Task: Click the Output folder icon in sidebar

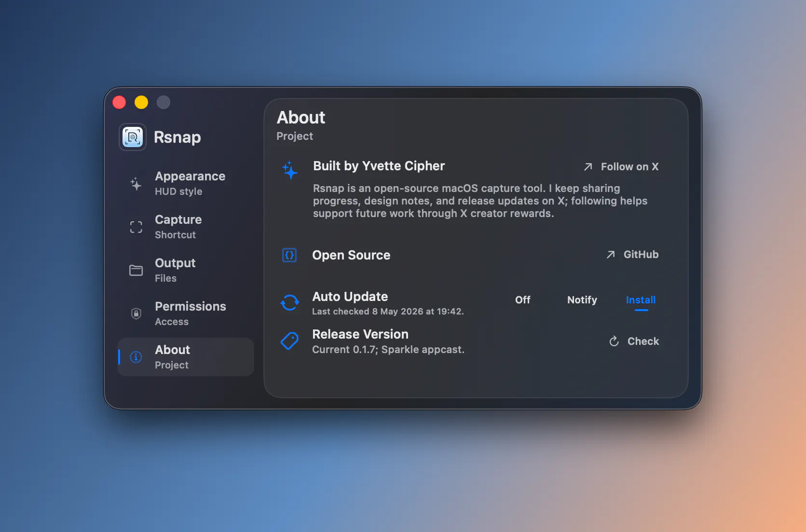Action: coord(136,270)
